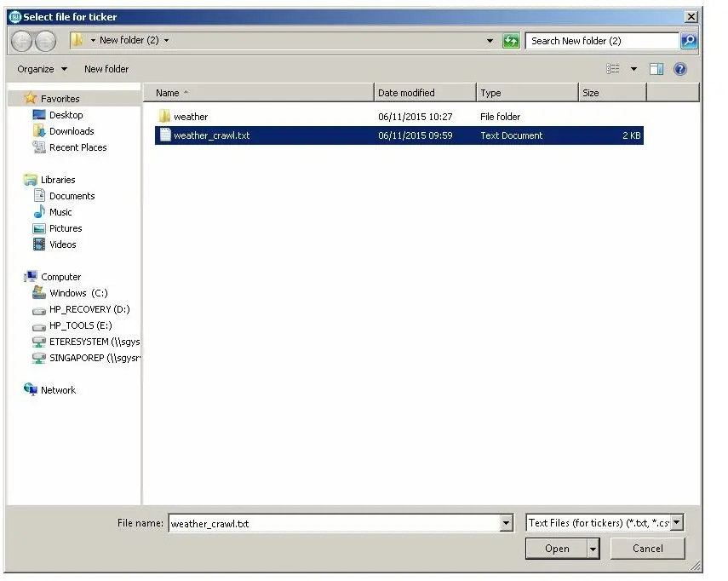Open the weather folder
The height and width of the screenshot is (581, 728).
[x=190, y=117]
